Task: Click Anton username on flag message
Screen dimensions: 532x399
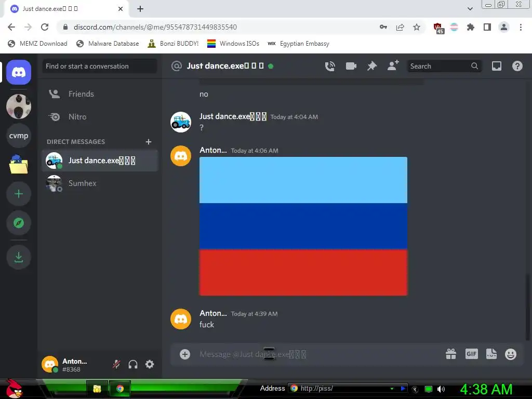Action: coord(213,150)
